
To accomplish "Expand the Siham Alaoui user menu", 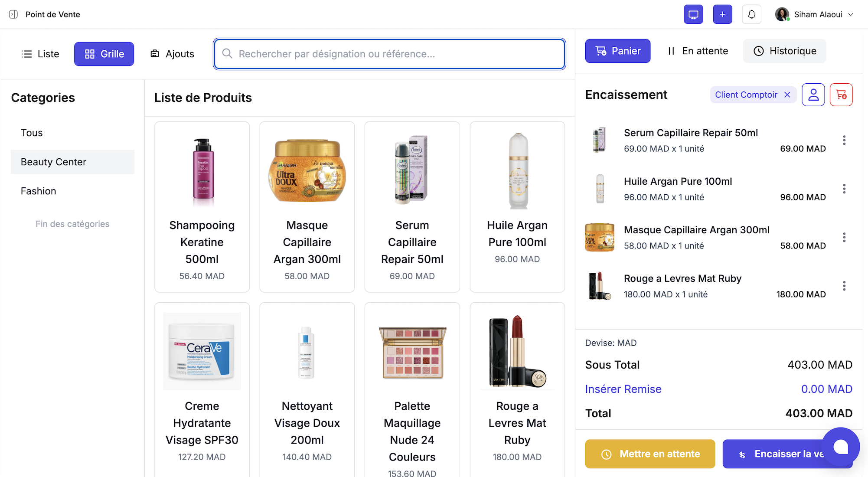I will pos(815,14).
